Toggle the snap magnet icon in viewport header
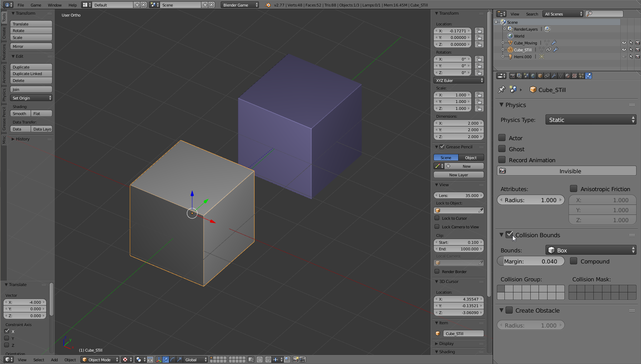641x364 pixels. 268,360
